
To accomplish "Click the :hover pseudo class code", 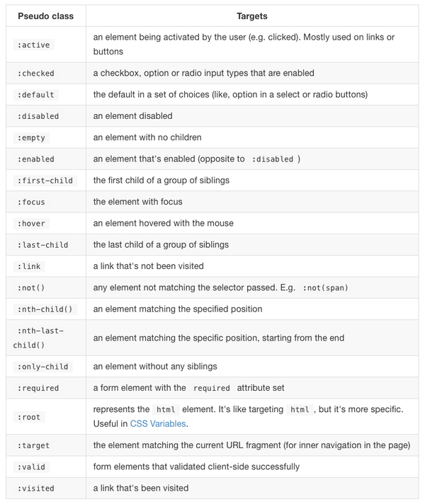I will (31, 224).
